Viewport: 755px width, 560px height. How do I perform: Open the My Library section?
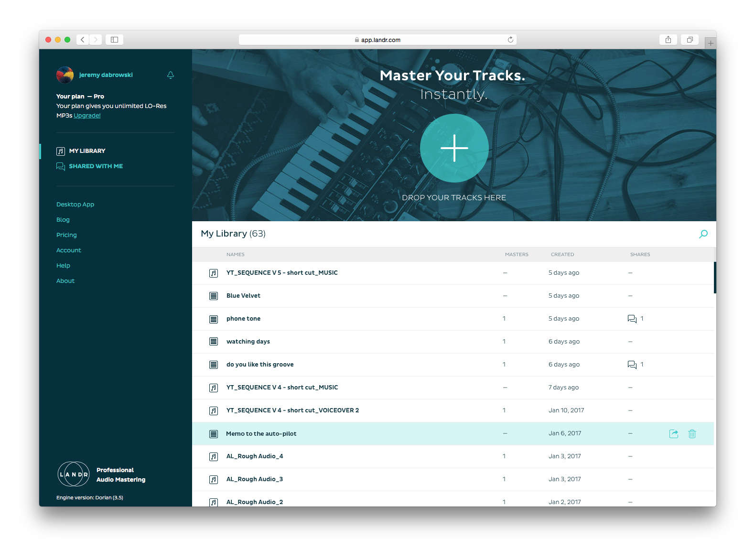pos(87,151)
